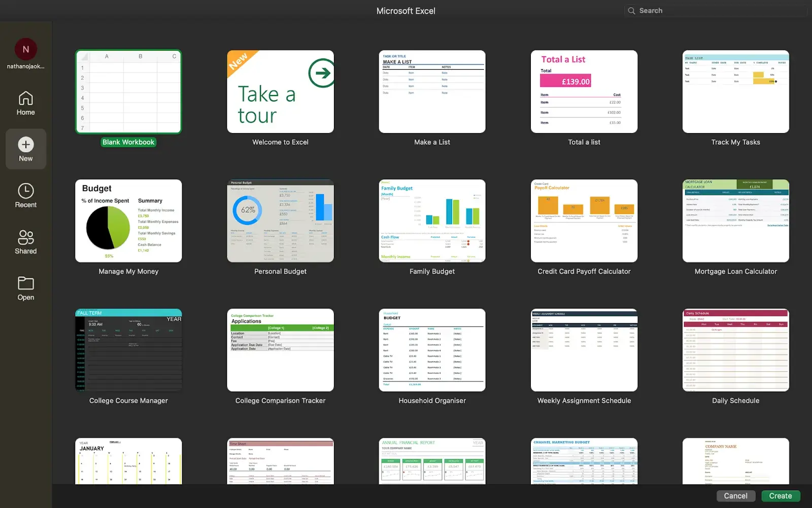Select the Total a list template
Image resolution: width=812 pixels, height=508 pixels.
tap(584, 91)
